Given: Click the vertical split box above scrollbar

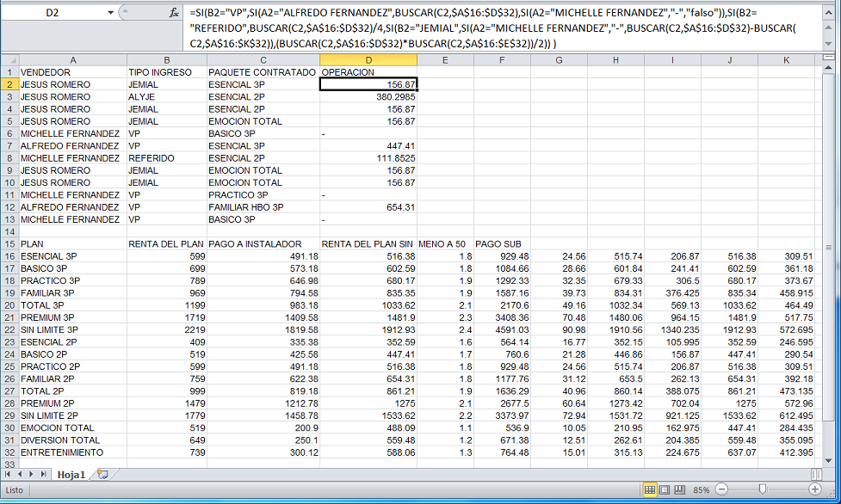Looking at the screenshot, I should click(x=828, y=57).
